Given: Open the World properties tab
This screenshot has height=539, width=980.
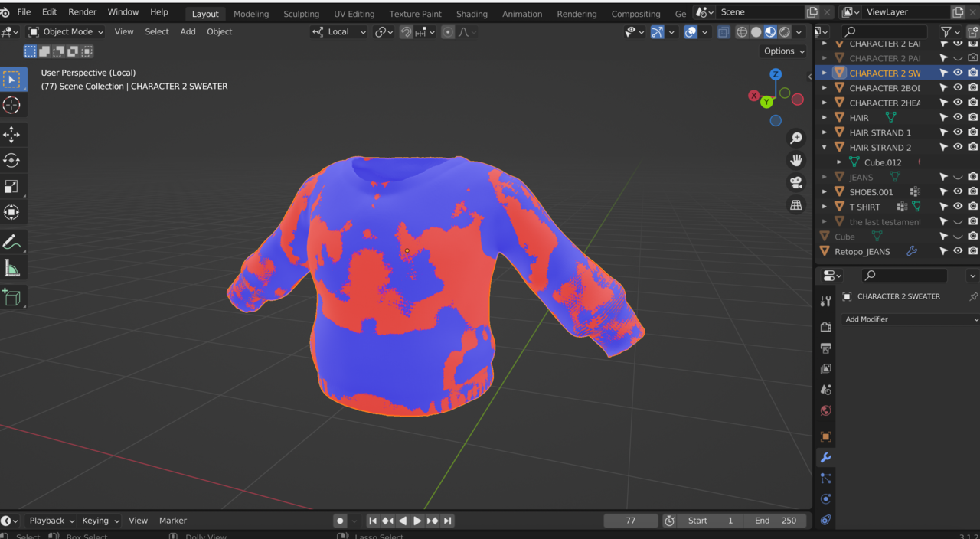Looking at the screenshot, I should coord(825,410).
